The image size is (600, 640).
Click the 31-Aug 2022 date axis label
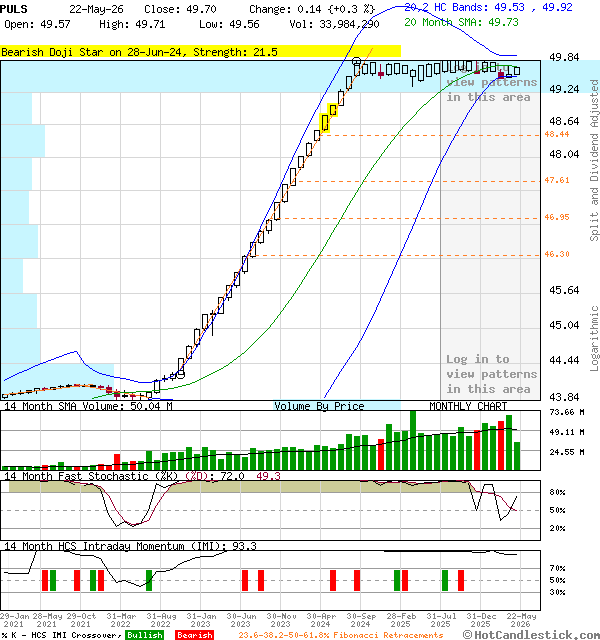click(x=161, y=620)
